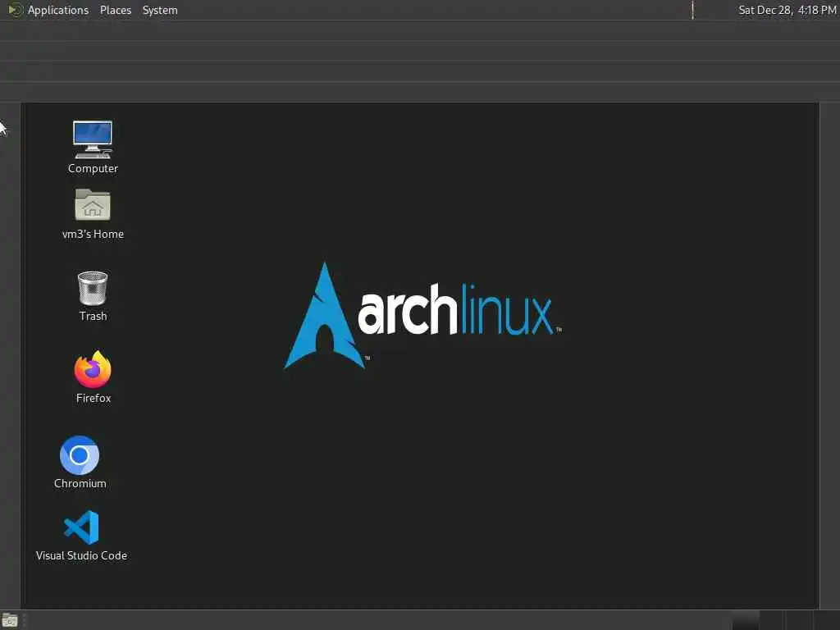Open the Places menu

click(x=115, y=10)
